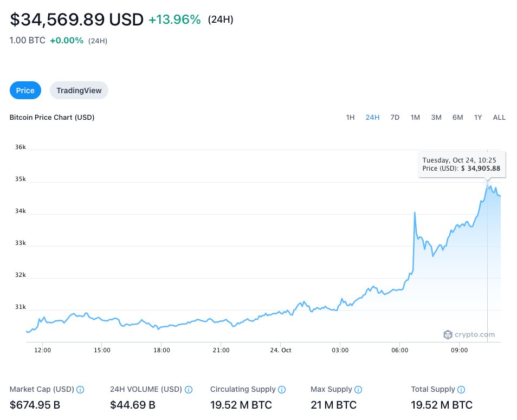Image resolution: width=517 pixels, height=420 pixels.
Task: Open Market Cap info icon
Action: click(80, 390)
